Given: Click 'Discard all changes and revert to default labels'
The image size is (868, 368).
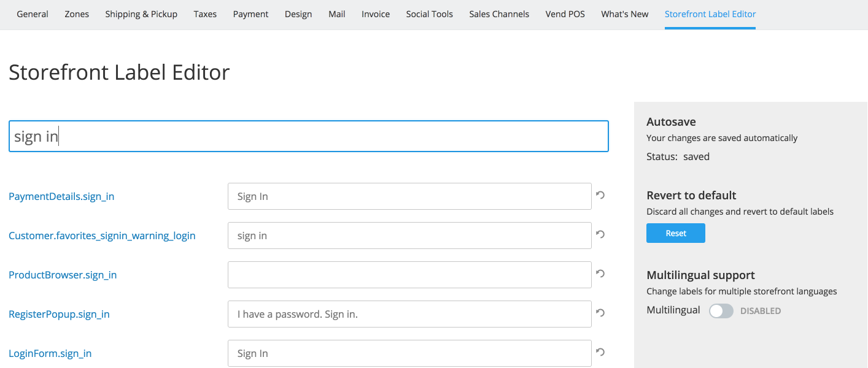Looking at the screenshot, I should (x=740, y=212).
